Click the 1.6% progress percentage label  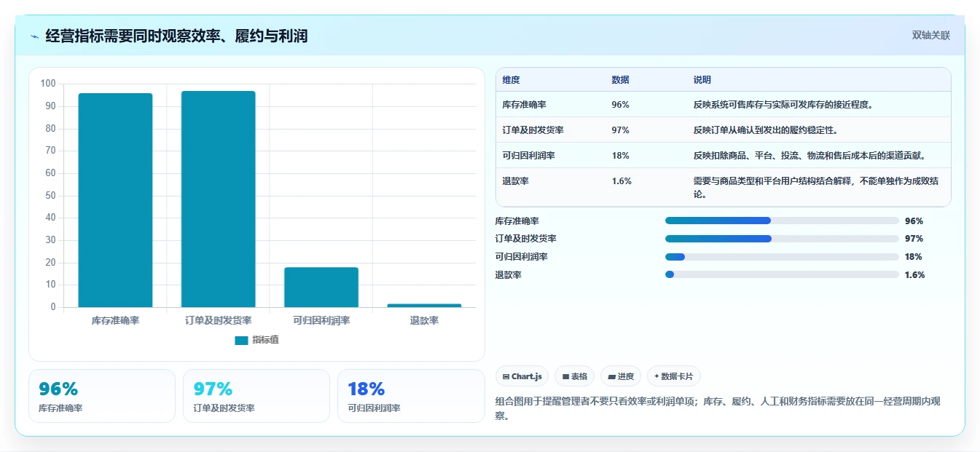pos(915,275)
